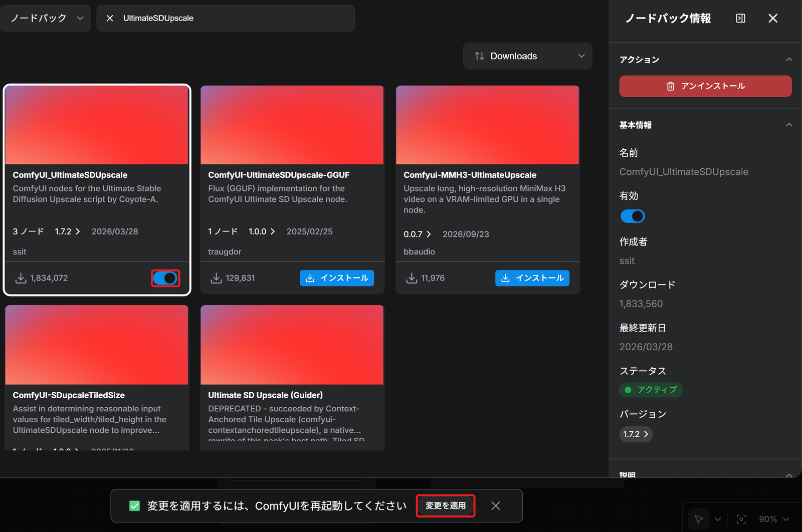The height and width of the screenshot is (532, 802).
Task: Install ComfyUI-UltimateSDUpscale-GGUF pack
Action: click(x=337, y=278)
